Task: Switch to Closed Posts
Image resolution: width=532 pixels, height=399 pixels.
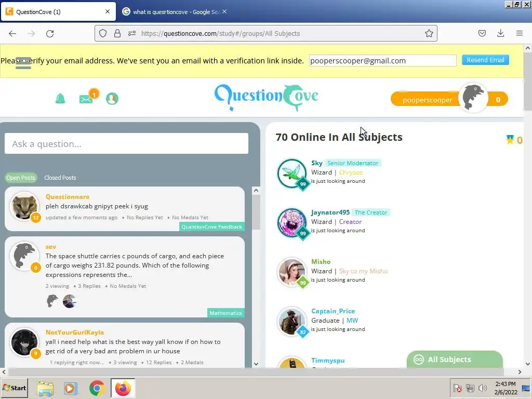Action: pyautogui.click(x=60, y=178)
